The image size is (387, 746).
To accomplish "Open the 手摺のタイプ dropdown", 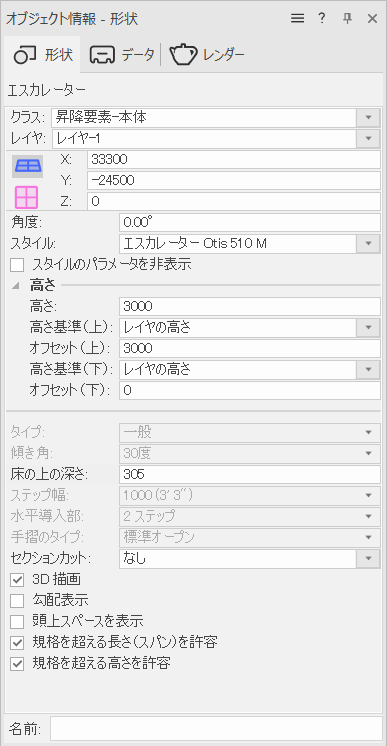I will 249,538.
